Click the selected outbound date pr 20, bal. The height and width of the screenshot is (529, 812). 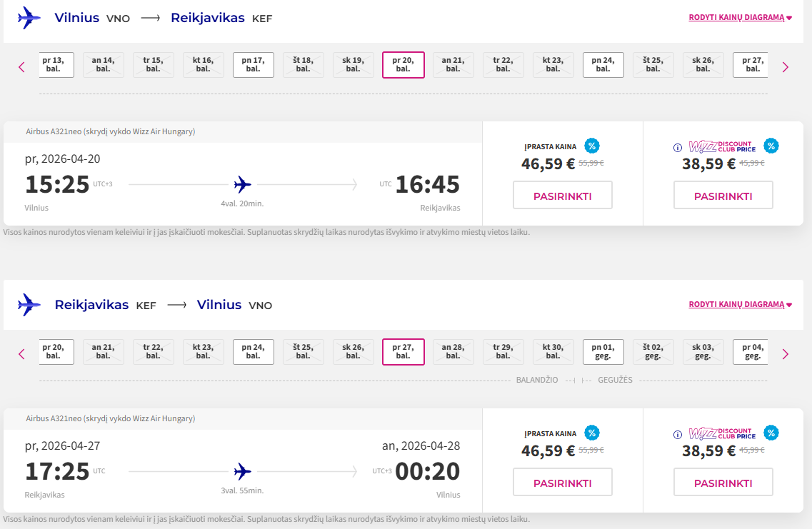(404, 65)
